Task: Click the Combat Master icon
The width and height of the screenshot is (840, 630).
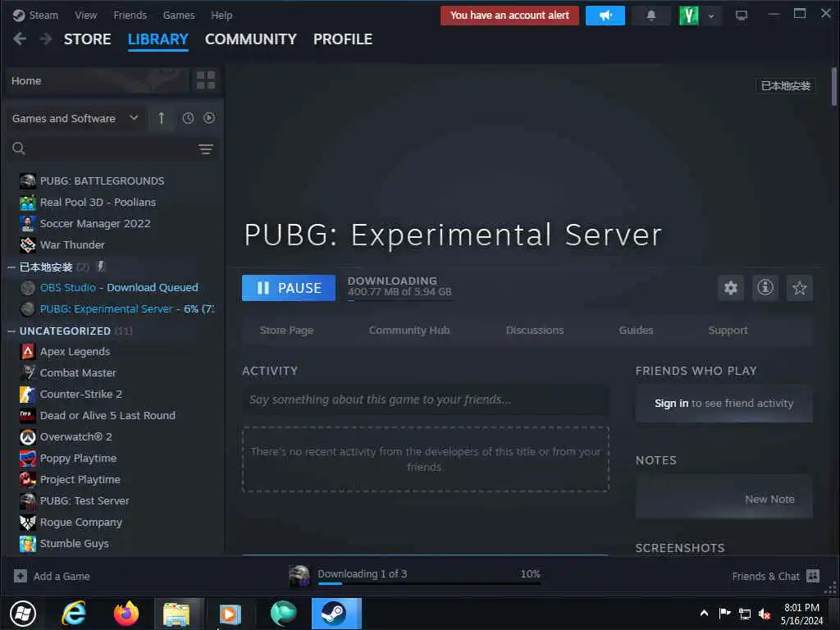Action: coord(28,373)
